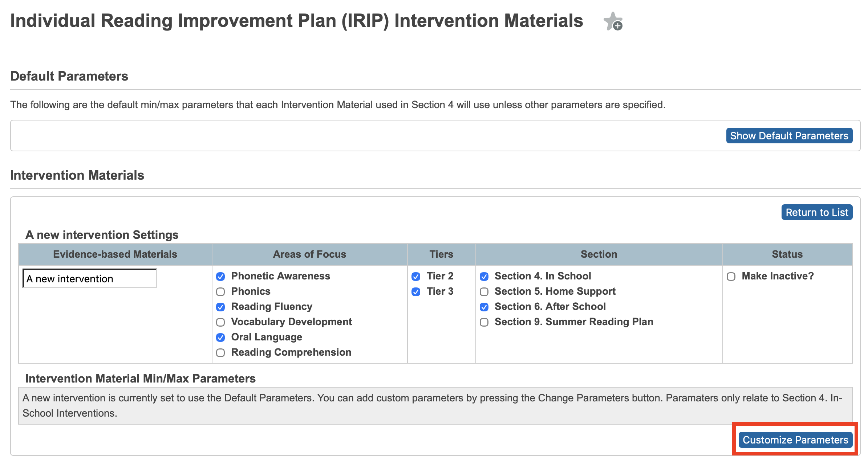Uncheck Section 4. In School
This screenshot has width=868, height=458.
tap(484, 276)
